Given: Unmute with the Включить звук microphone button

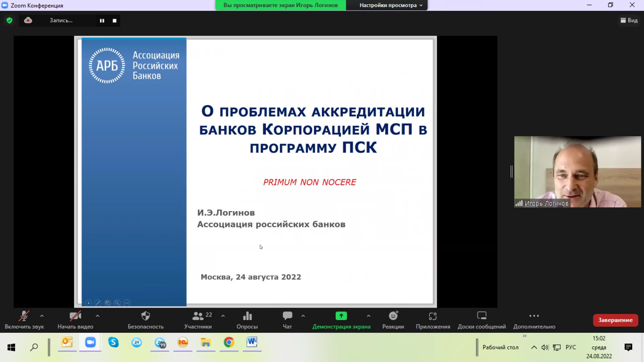Looking at the screenshot, I should [x=24, y=320].
